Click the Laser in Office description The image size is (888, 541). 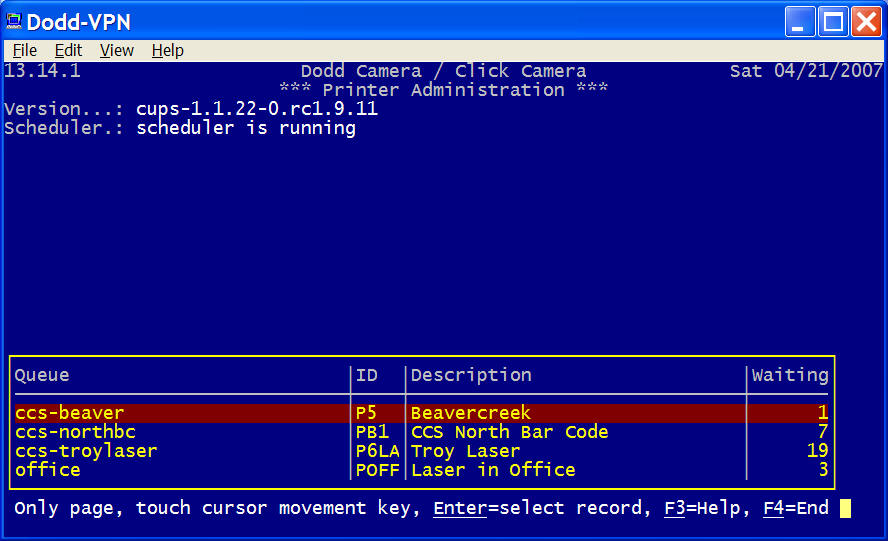click(x=493, y=470)
